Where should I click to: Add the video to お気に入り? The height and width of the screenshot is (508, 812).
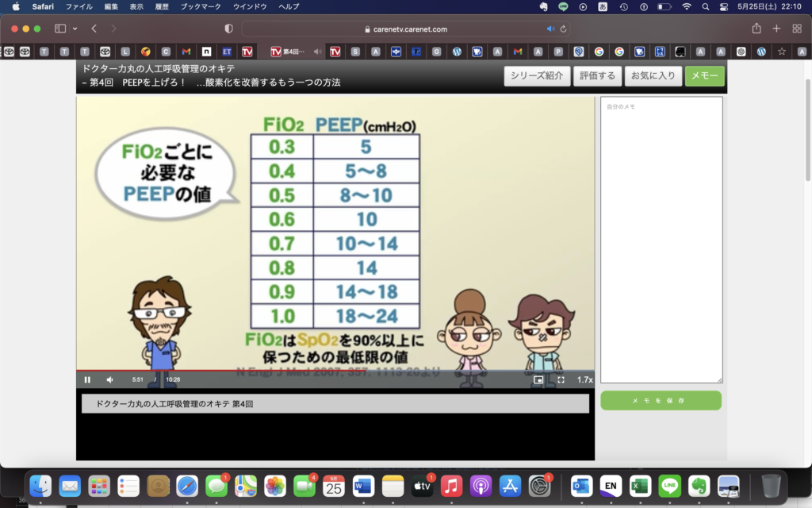(x=653, y=76)
